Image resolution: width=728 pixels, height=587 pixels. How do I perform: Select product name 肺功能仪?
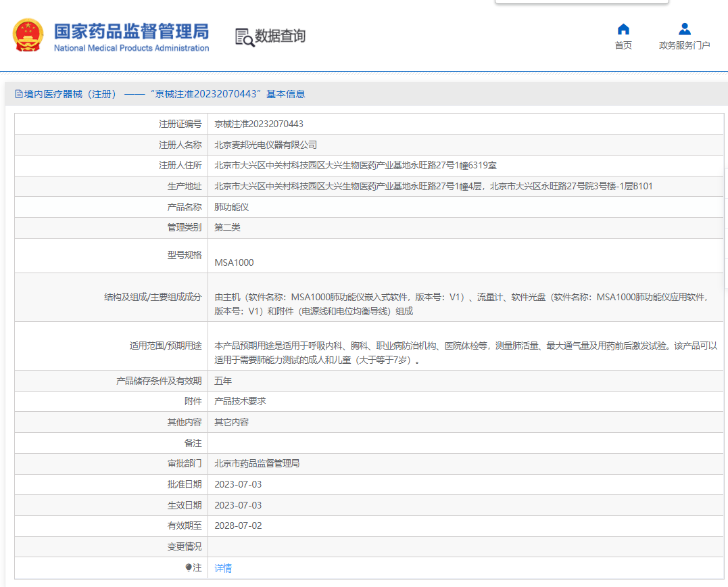pos(232,207)
